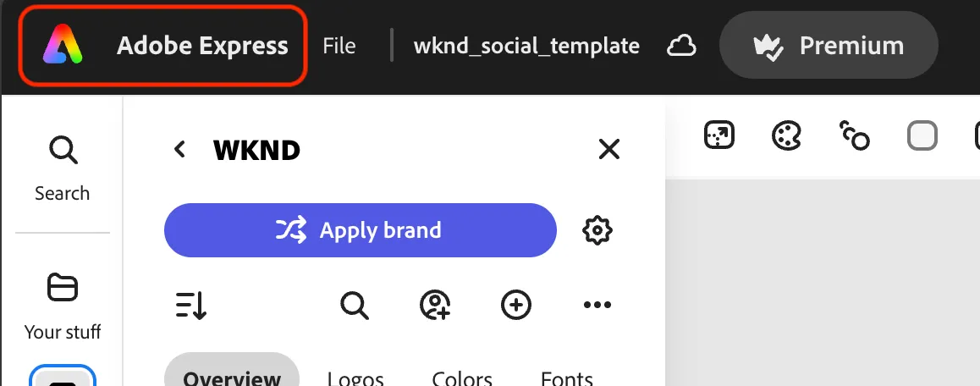Close the WKND brand panel
The height and width of the screenshot is (386, 980).
click(x=608, y=150)
